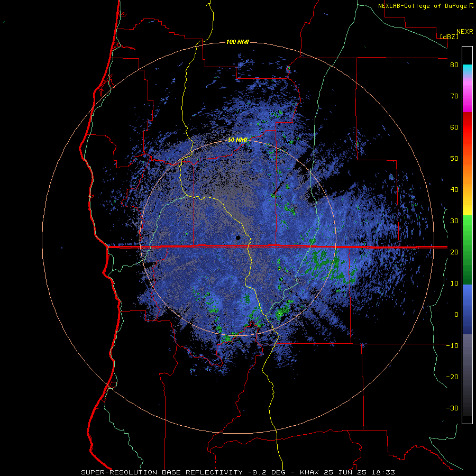Screen dimensions: 476x476
Task: Click the 60 value on the dBZ scale
Action: click(x=454, y=127)
